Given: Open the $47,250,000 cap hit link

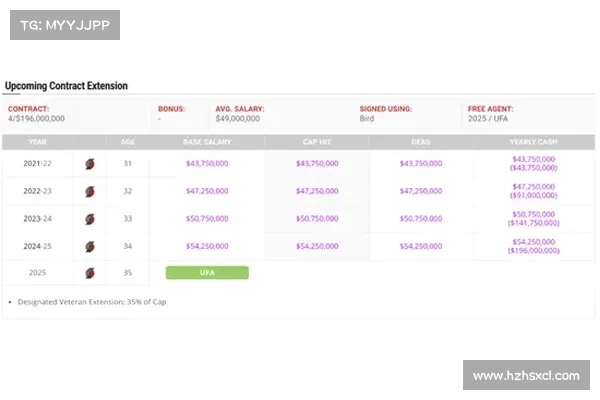Looking at the screenshot, I should [x=317, y=191].
